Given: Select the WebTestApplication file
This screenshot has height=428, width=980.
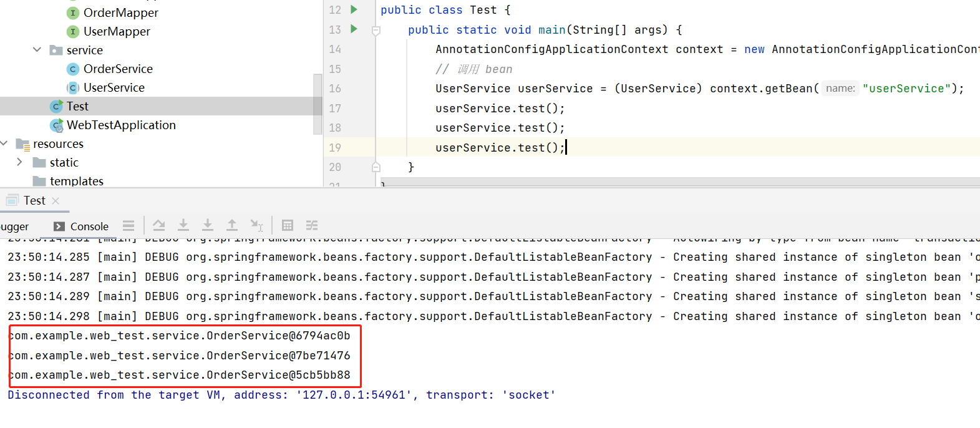Looking at the screenshot, I should pyautogui.click(x=121, y=125).
